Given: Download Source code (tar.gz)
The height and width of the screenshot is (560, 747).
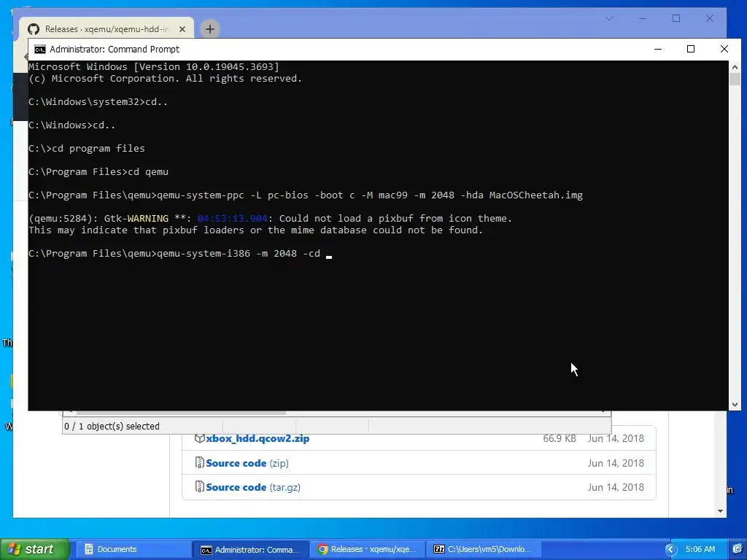Looking at the screenshot, I should [253, 487].
